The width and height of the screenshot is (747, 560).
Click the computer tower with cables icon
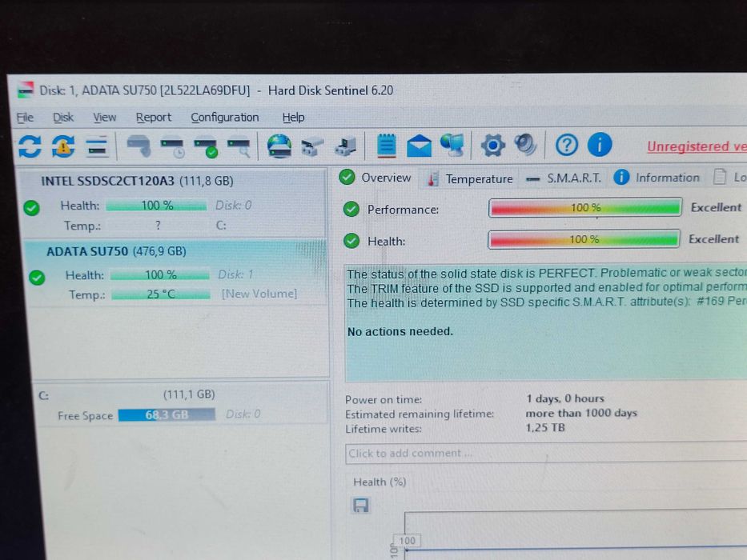click(x=345, y=146)
